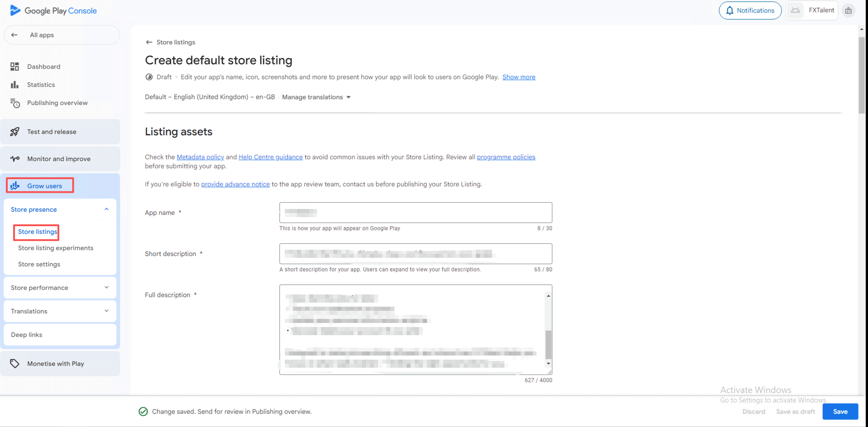The image size is (868, 427).
Task: Click the blue Save button
Action: (x=840, y=412)
